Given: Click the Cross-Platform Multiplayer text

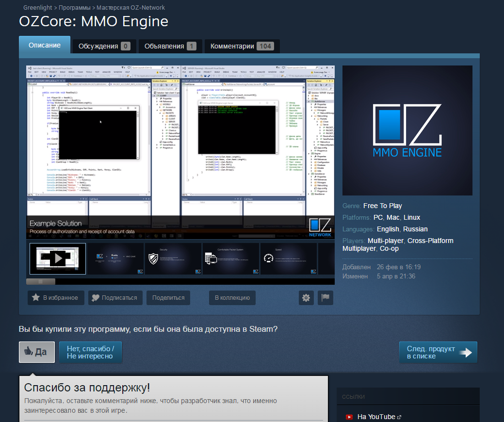Looking at the screenshot, I should click(x=398, y=244).
